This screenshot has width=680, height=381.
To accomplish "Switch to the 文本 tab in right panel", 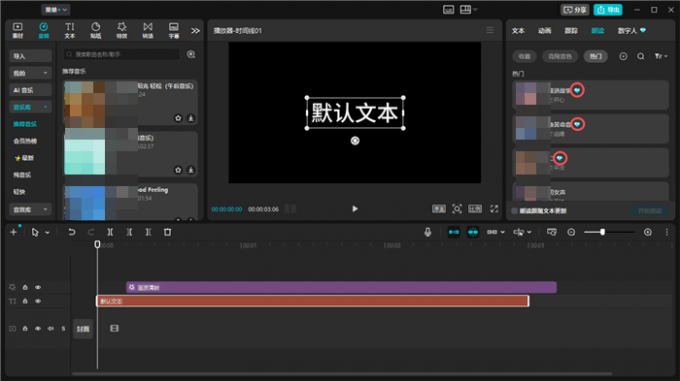I will coord(518,31).
